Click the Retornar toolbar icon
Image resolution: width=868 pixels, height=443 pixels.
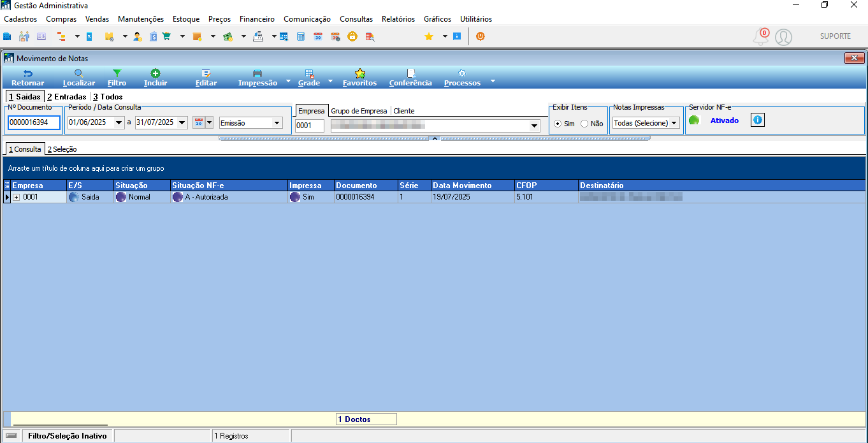[x=28, y=73]
